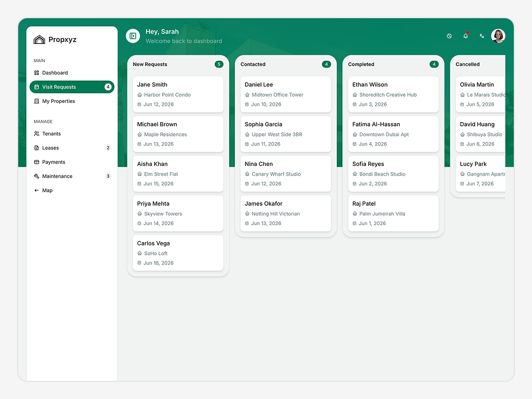The height and width of the screenshot is (399, 532).
Task: Click the Canary Wharf Studio property text
Action: [276, 174]
